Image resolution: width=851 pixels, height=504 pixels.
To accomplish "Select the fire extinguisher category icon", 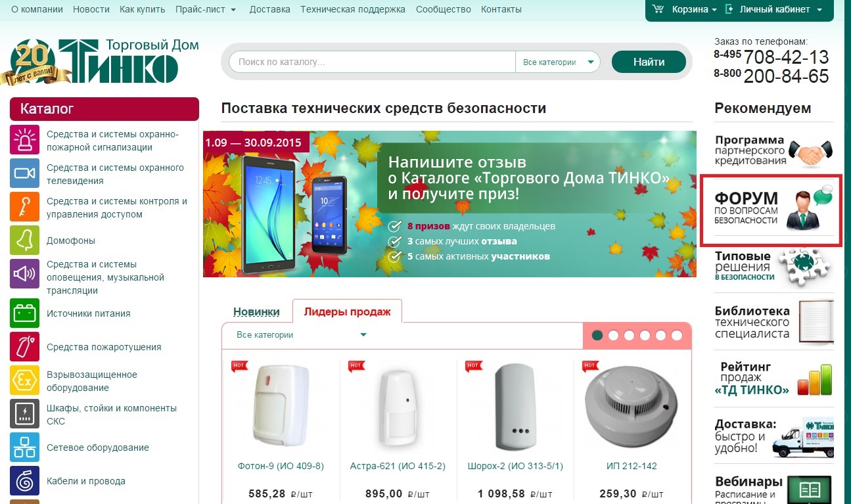I will pos(25,346).
